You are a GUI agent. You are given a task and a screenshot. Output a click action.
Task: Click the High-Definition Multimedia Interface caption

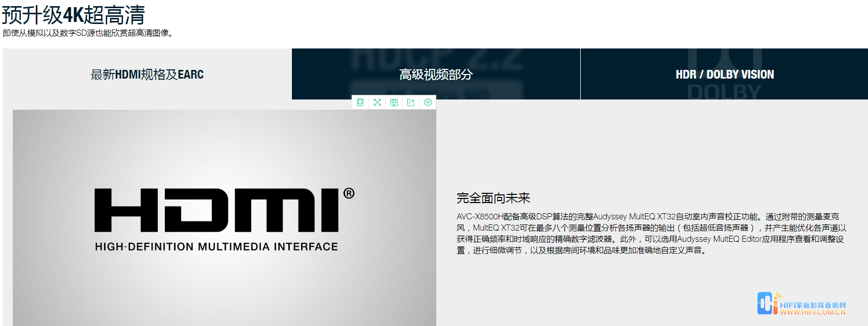click(x=216, y=247)
